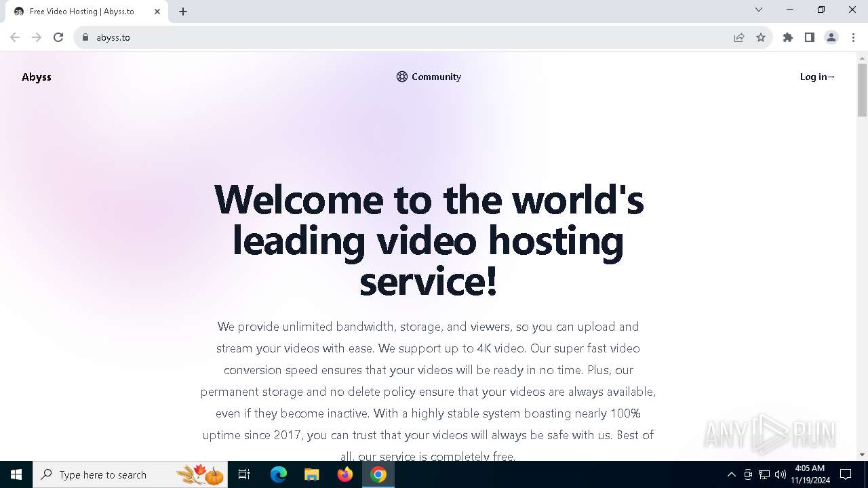Open the Log in link
The height and width of the screenshot is (488, 868).
(817, 77)
